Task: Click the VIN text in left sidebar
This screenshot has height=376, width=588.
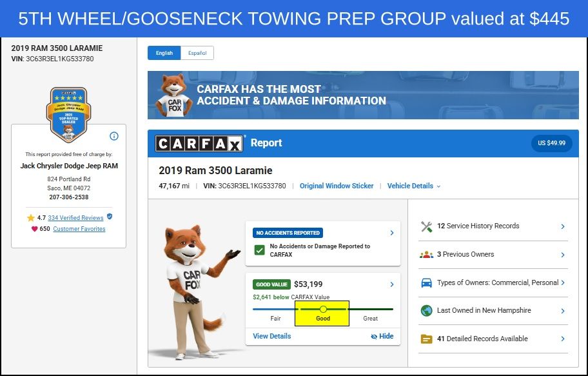Action: (x=52, y=59)
